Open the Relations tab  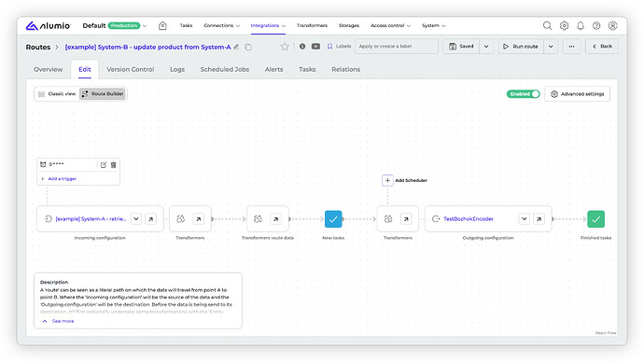[346, 69]
